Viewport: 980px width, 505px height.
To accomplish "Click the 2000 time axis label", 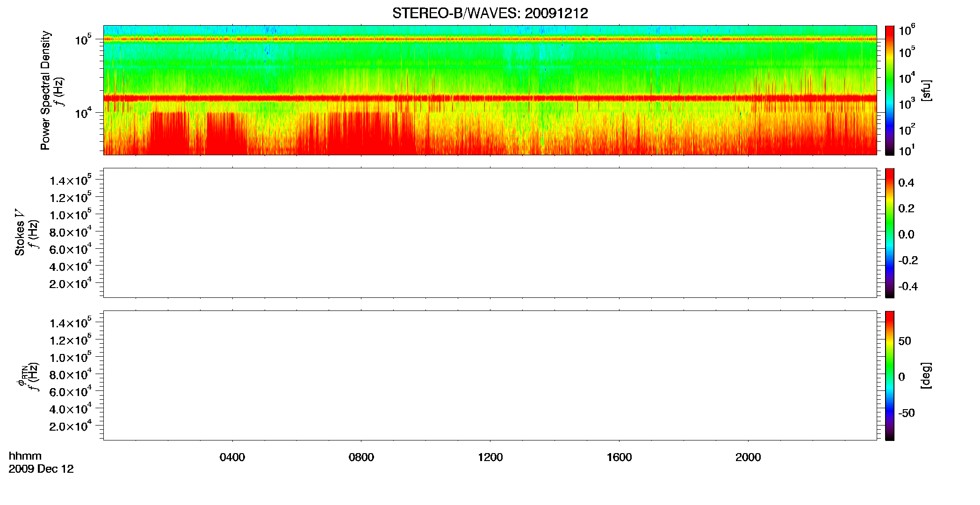I will [748, 457].
